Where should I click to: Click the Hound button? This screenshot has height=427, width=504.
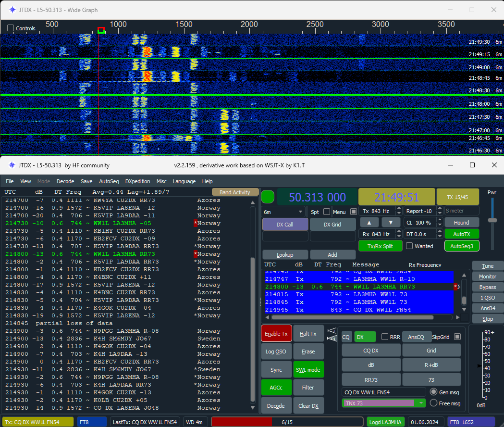coord(462,222)
